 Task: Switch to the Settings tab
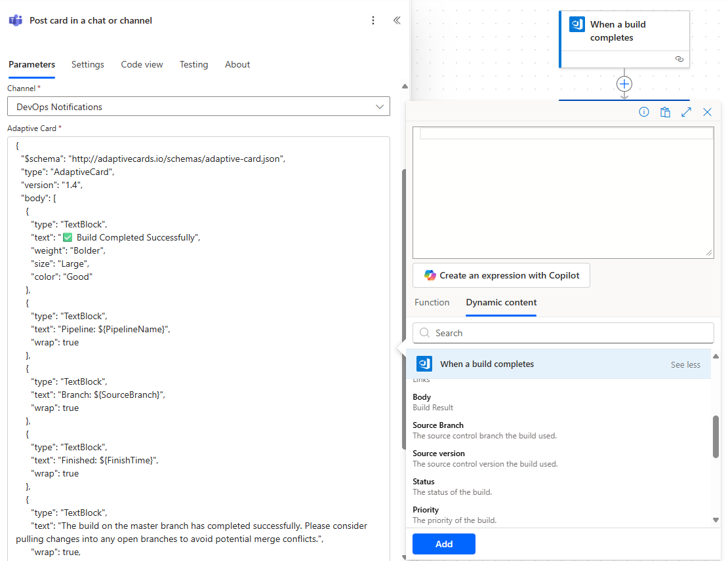click(x=88, y=64)
